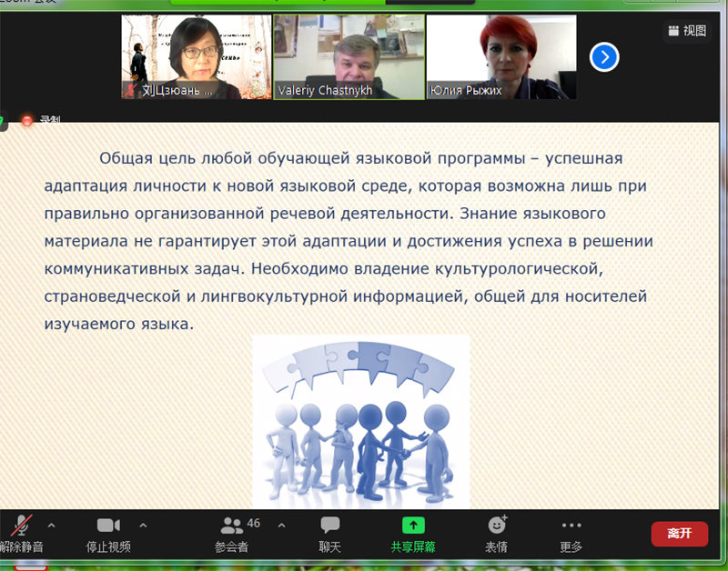Open the view layout menu (视图)

687,31
